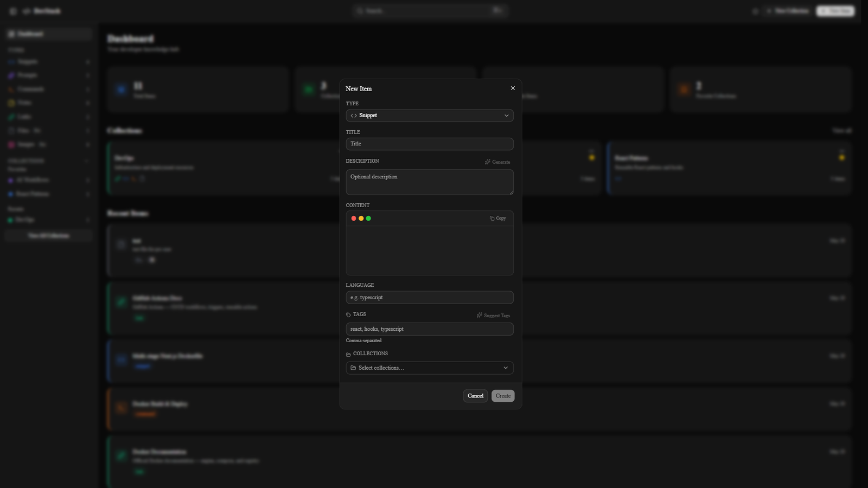
Task: Click the "DESCRIPTION" field label
Action: 362,161
